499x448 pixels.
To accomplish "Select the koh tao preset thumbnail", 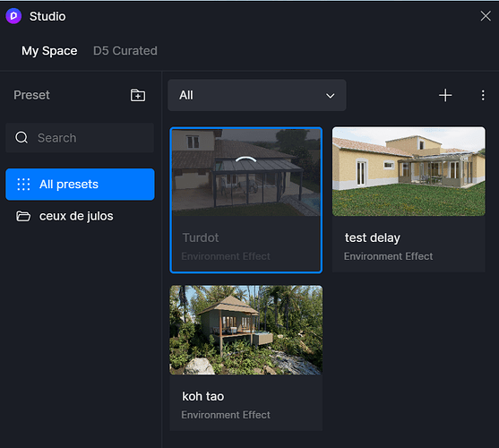I will point(246,330).
